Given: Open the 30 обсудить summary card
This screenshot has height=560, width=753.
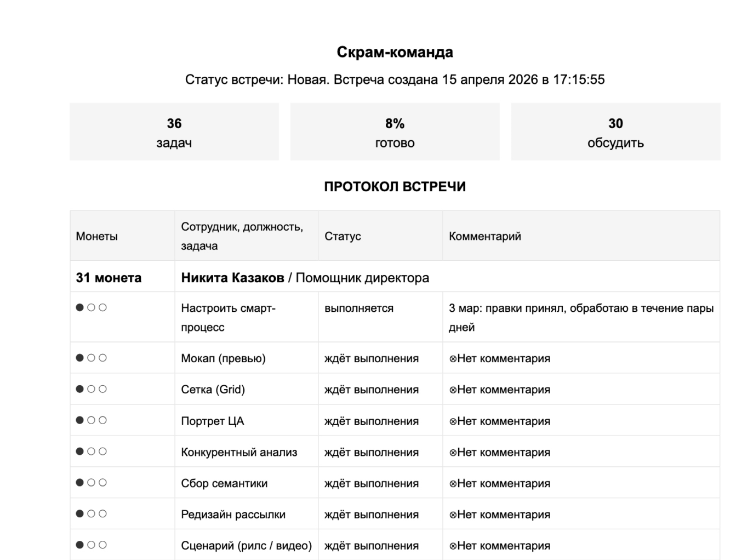Looking at the screenshot, I should pos(615,132).
